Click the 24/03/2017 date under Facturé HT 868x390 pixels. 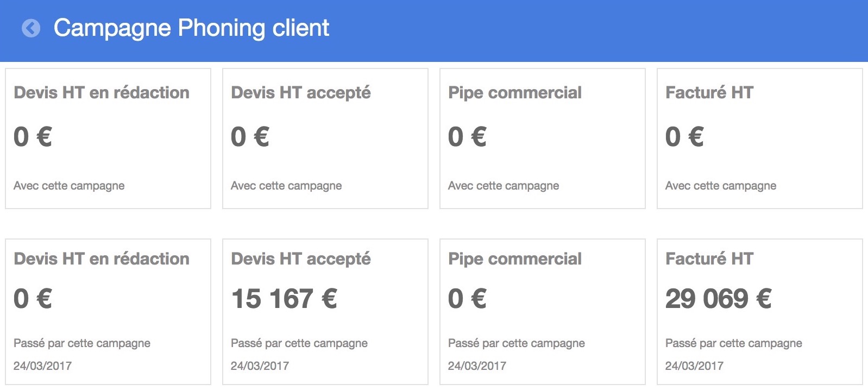tap(694, 366)
